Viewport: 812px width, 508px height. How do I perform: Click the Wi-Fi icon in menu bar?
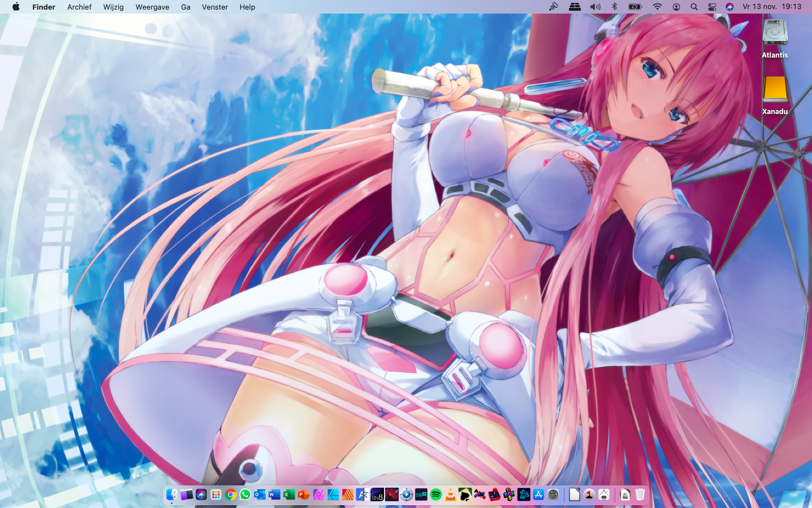click(x=657, y=7)
